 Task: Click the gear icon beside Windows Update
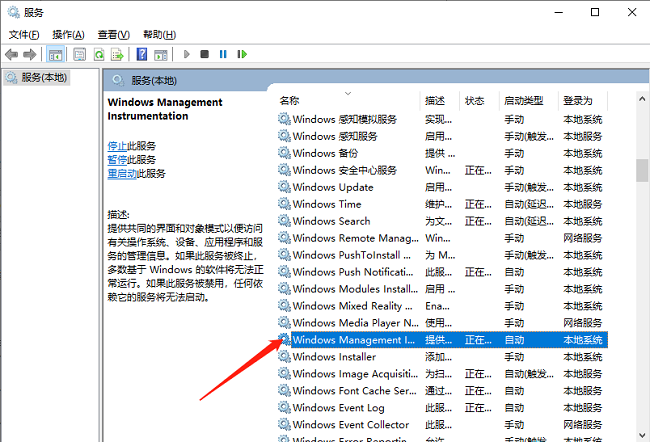coord(284,187)
